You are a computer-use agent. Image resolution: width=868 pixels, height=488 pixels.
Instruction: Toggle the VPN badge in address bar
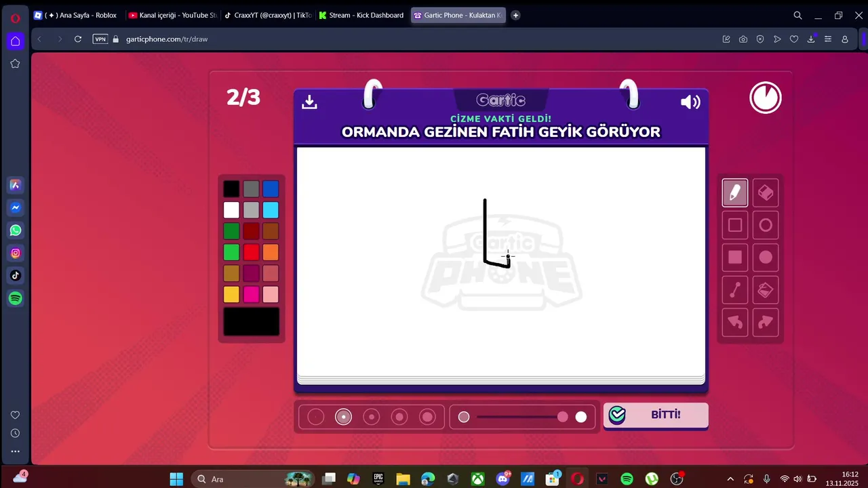click(100, 39)
